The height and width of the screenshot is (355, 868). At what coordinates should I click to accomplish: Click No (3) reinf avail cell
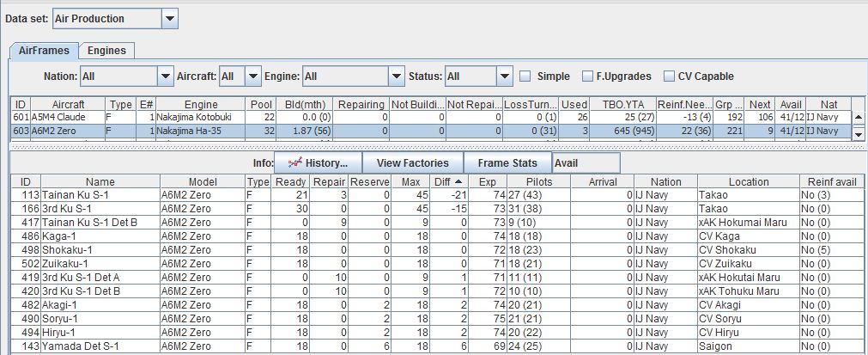point(831,195)
